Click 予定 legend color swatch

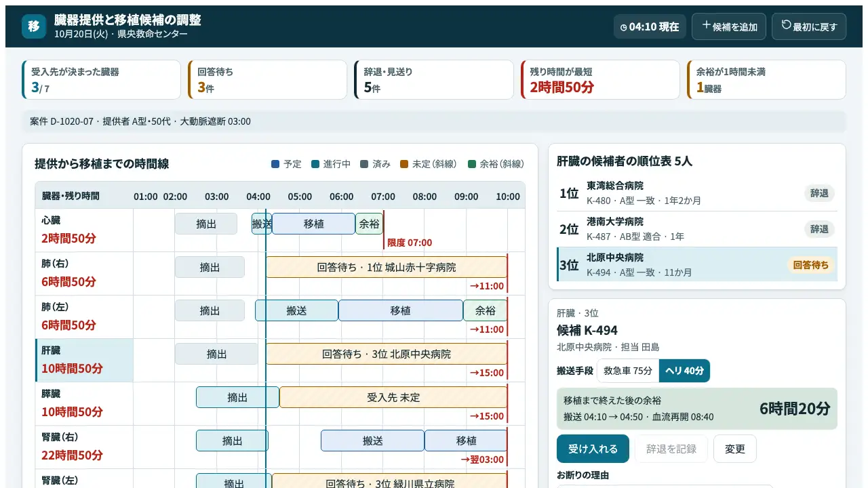(x=275, y=164)
